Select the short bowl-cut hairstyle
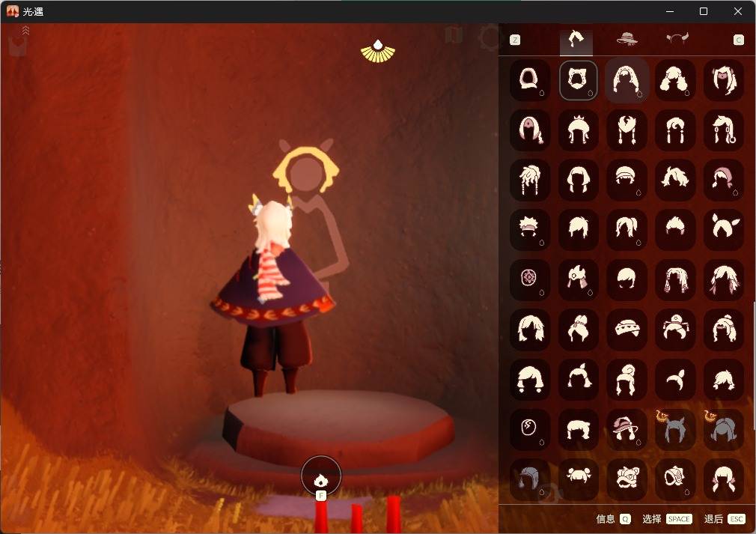This screenshot has height=534, width=756. coord(627,279)
